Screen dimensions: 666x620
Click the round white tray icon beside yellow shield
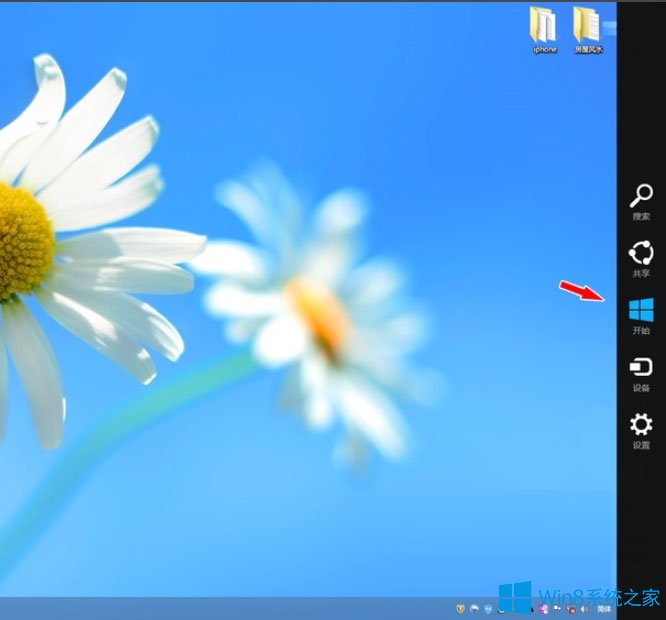click(474, 608)
